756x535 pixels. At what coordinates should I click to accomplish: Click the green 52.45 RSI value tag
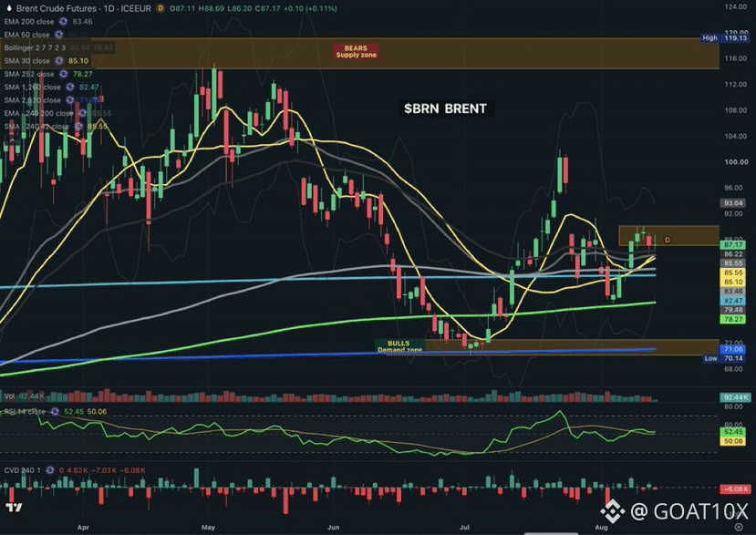[x=733, y=432]
